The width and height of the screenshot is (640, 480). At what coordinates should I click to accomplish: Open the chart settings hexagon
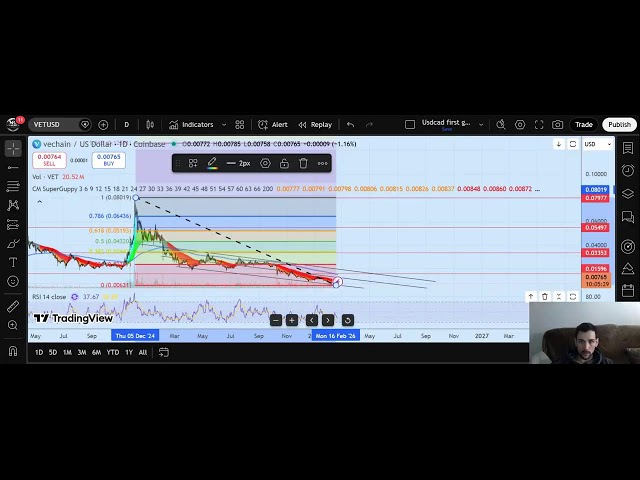pyautogui.click(x=520, y=125)
